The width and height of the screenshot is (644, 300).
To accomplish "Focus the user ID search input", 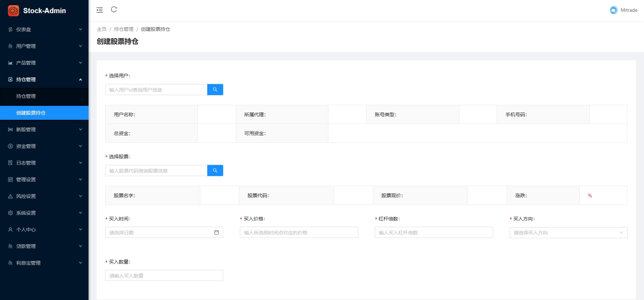I will tap(156, 90).
